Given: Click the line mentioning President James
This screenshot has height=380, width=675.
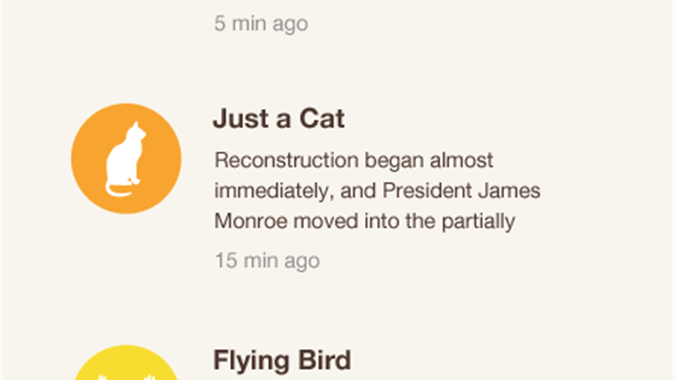Looking at the screenshot, I should tap(378, 191).
